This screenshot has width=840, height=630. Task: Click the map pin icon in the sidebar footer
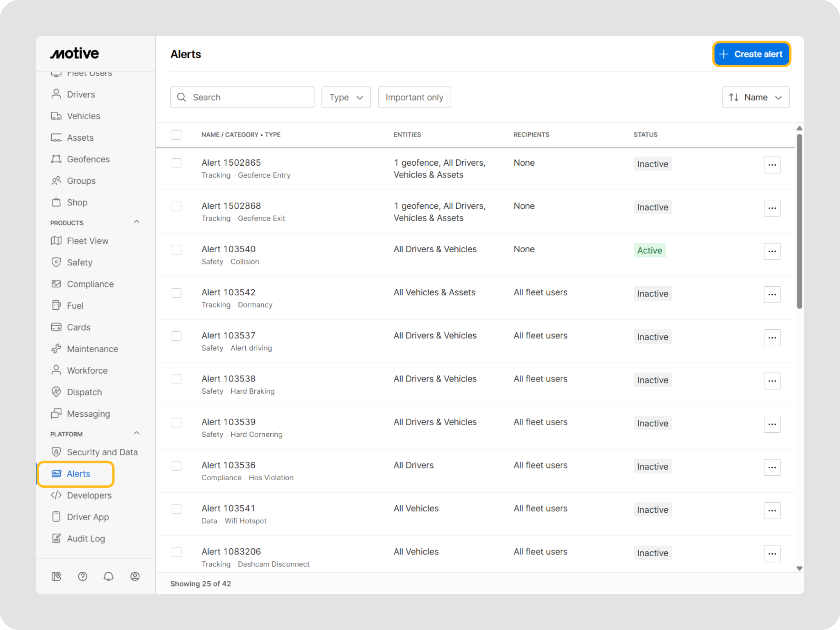coord(56,576)
